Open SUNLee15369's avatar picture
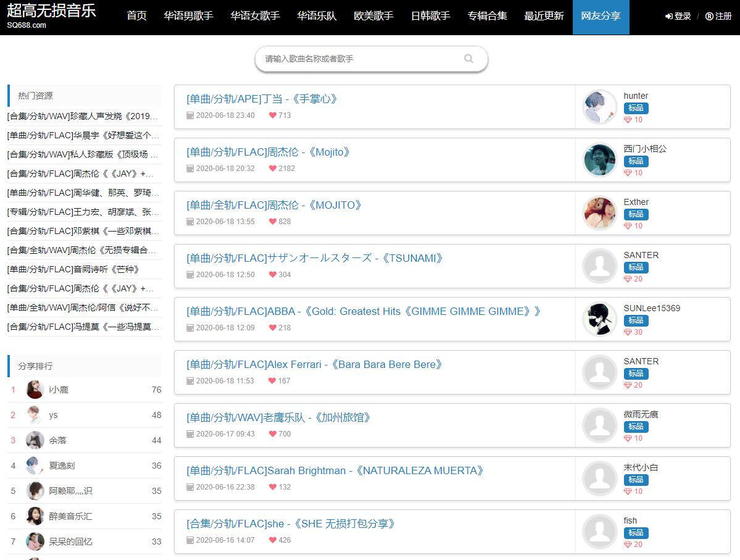This screenshot has width=740, height=560. coord(600,320)
